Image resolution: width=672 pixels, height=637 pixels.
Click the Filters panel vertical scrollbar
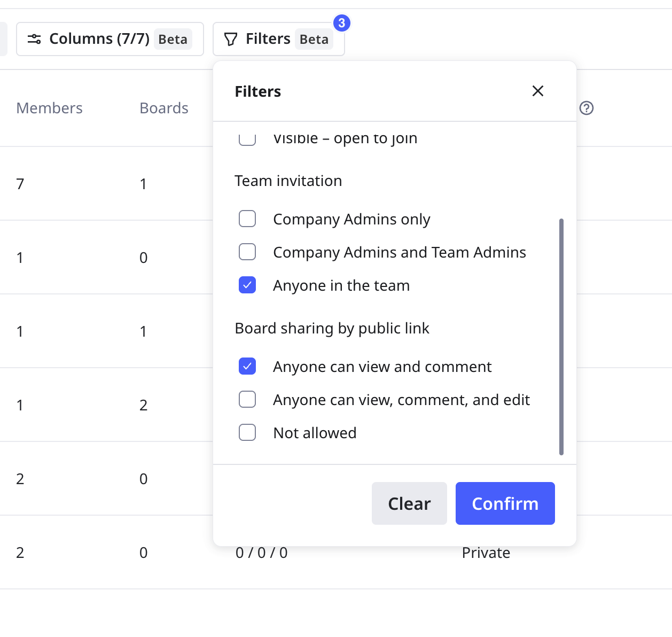pos(561,337)
